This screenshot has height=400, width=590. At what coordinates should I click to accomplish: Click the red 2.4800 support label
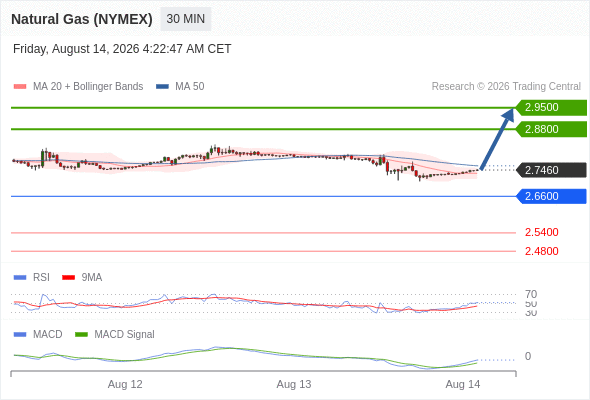coord(541,251)
